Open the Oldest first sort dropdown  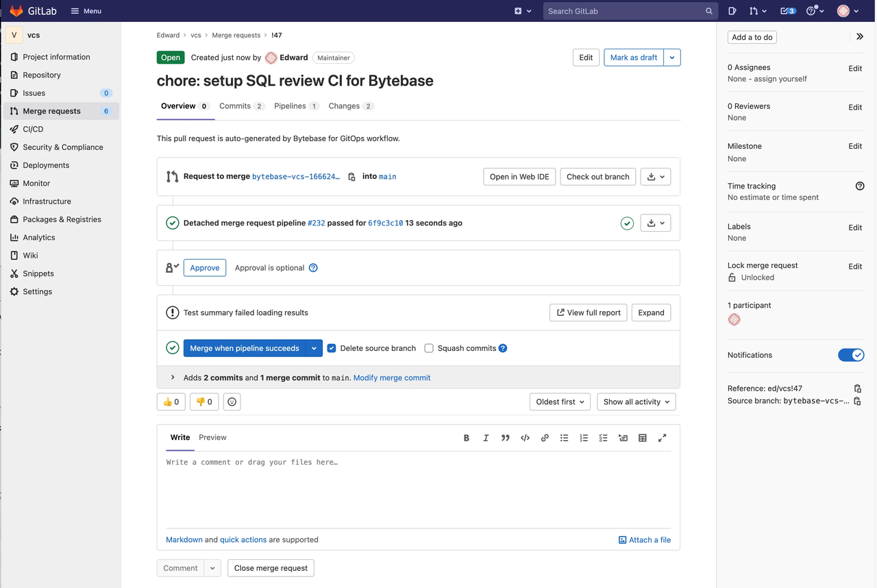click(560, 402)
